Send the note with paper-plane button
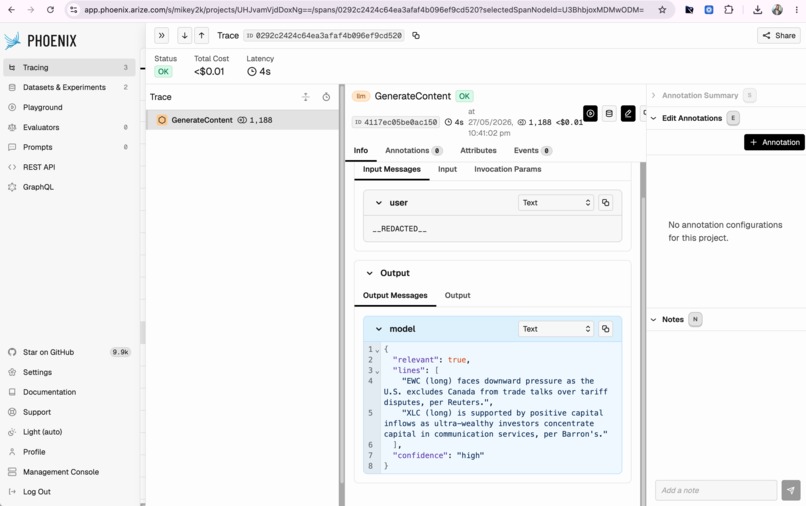 click(x=791, y=490)
